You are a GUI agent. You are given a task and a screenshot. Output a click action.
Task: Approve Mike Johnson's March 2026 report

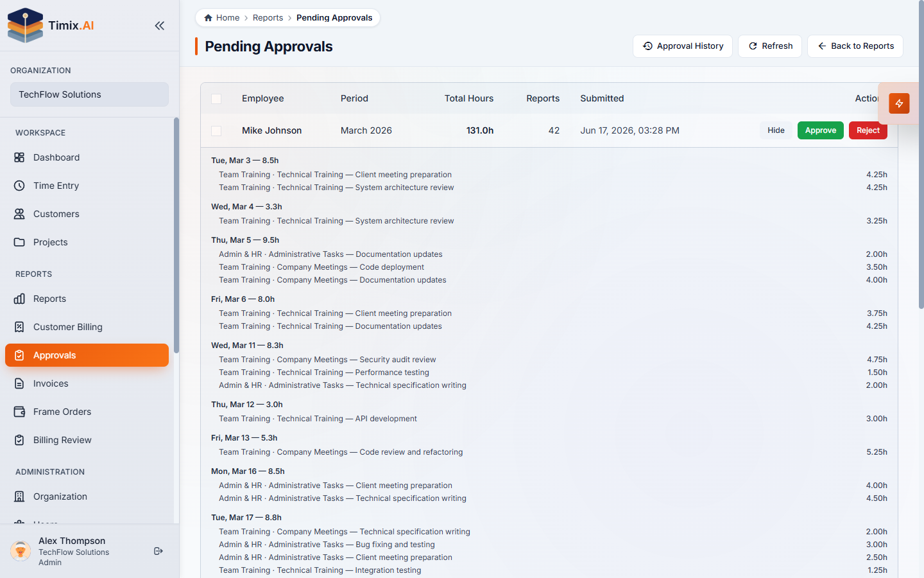pos(821,130)
